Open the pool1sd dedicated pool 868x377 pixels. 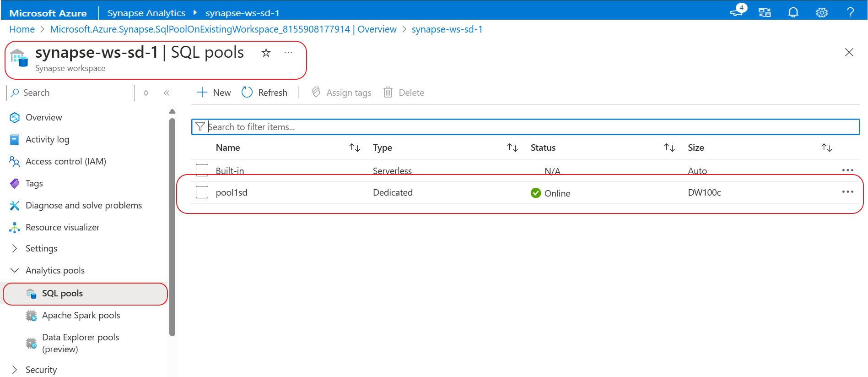coord(232,192)
